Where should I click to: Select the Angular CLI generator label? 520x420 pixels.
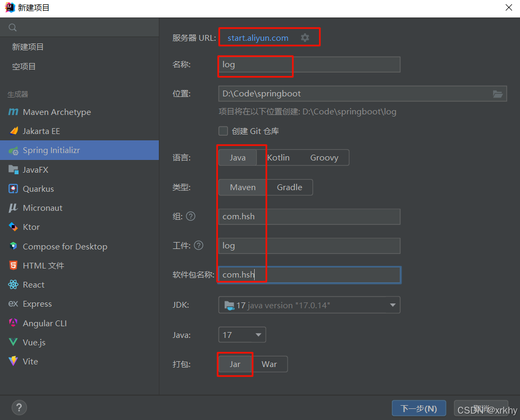pos(45,323)
